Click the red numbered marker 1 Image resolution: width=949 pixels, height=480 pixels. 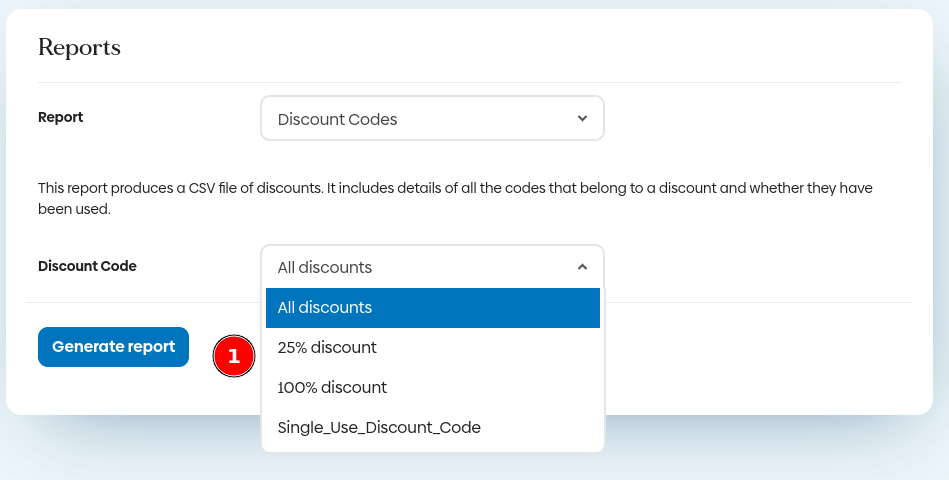pyautogui.click(x=234, y=356)
